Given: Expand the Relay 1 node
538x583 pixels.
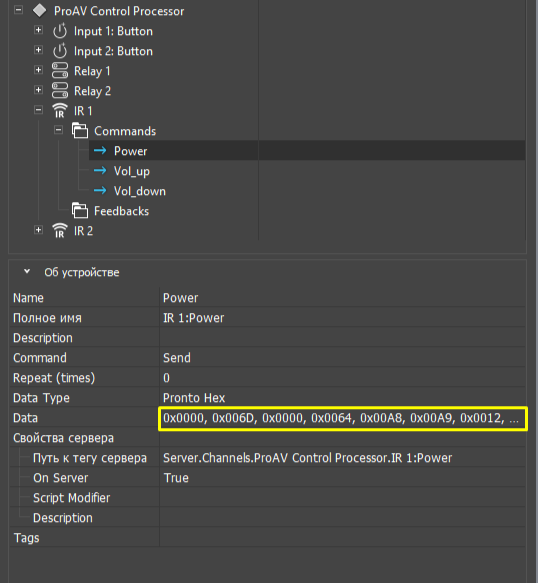Looking at the screenshot, I should (38, 70).
